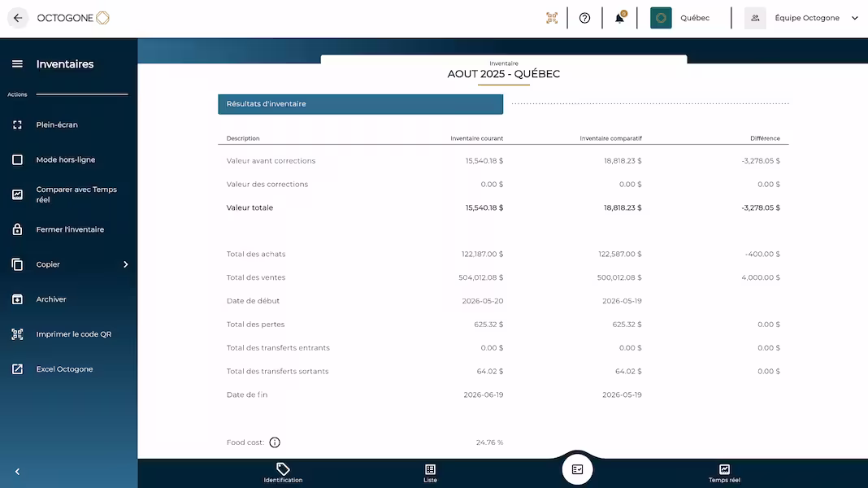This screenshot has height=488, width=868.
Task: Open the help question mark icon
Action: 584,18
